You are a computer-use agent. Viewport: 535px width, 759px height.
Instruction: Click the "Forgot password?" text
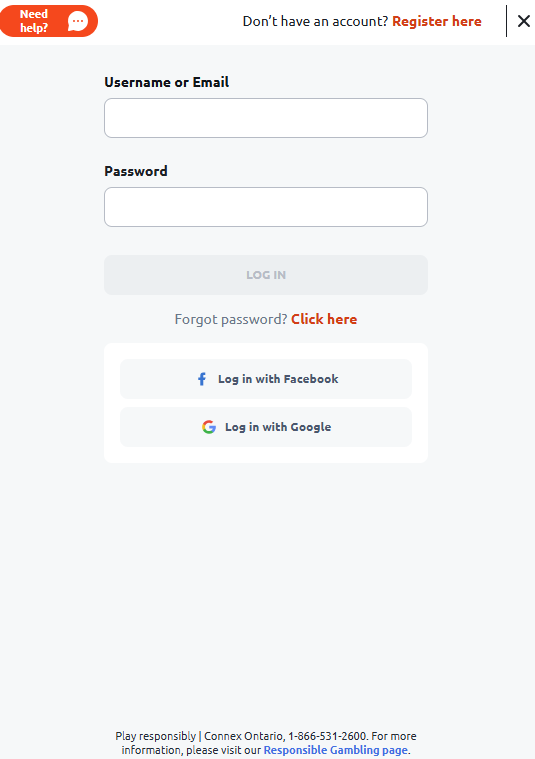click(x=231, y=319)
